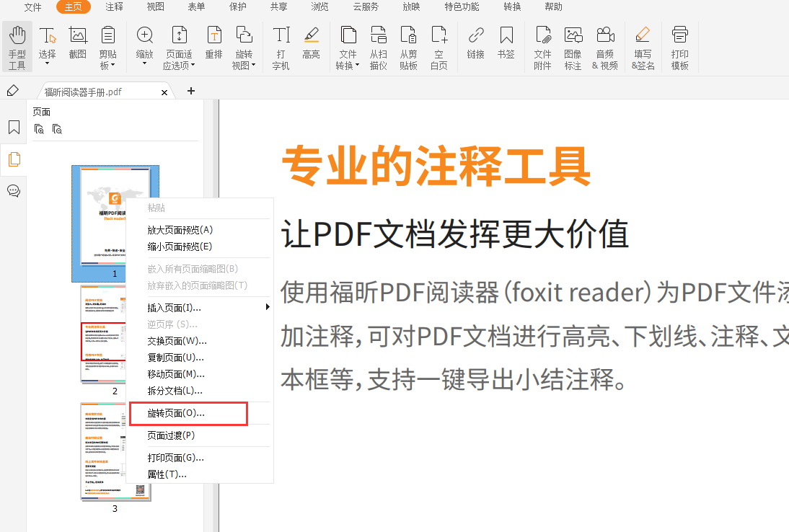Switch to the 共享 ribbon tab
789x532 pixels.
(x=279, y=7)
